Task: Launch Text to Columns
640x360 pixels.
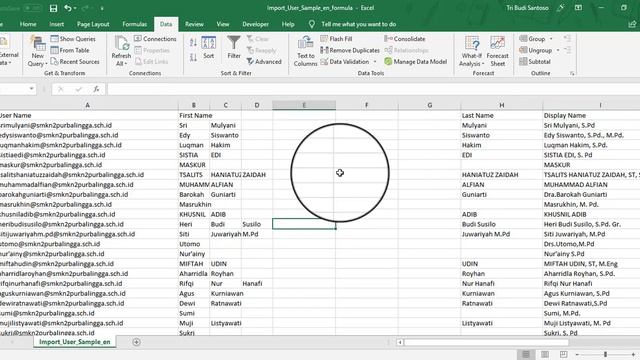Action: click(305, 51)
